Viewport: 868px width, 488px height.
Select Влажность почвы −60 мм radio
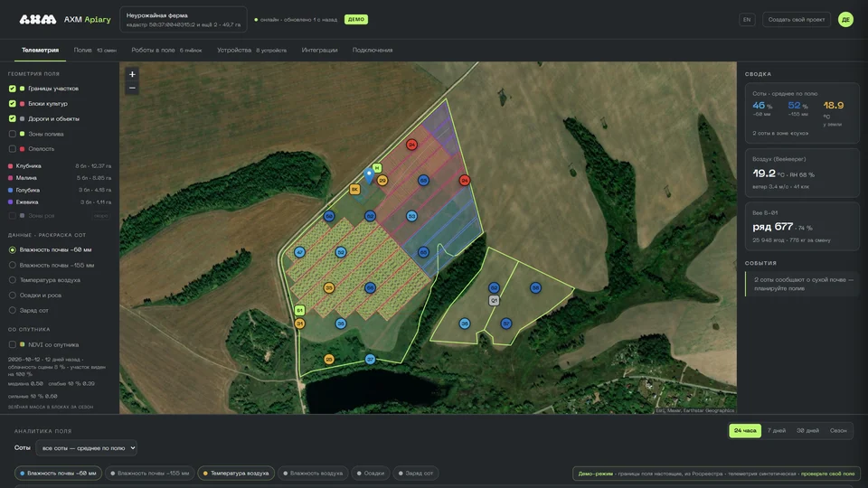point(12,250)
